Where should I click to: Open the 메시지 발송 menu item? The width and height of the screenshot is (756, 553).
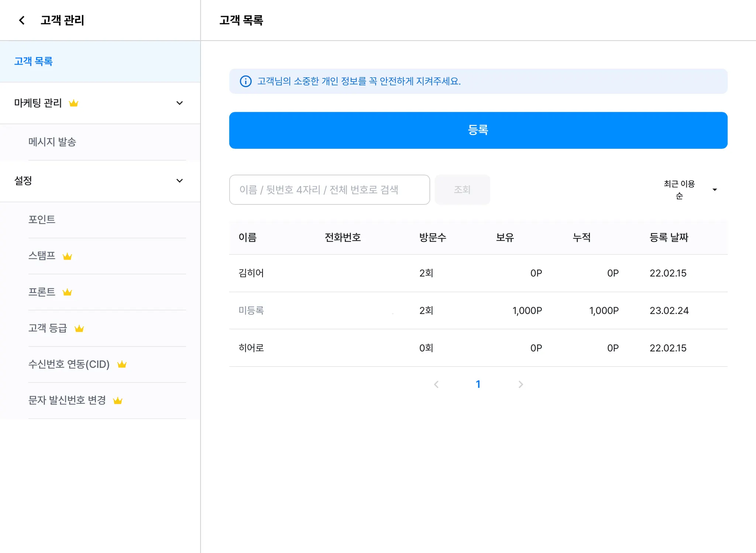(x=52, y=142)
